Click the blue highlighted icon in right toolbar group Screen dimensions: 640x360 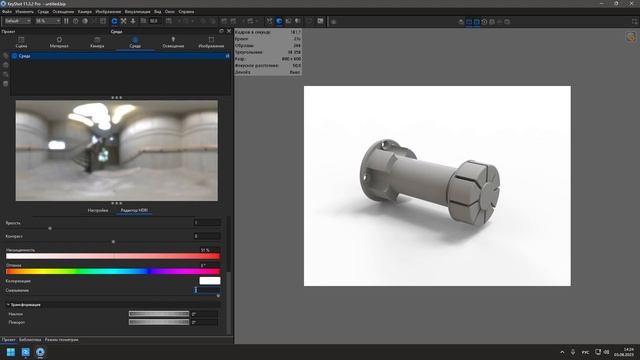coord(279,21)
